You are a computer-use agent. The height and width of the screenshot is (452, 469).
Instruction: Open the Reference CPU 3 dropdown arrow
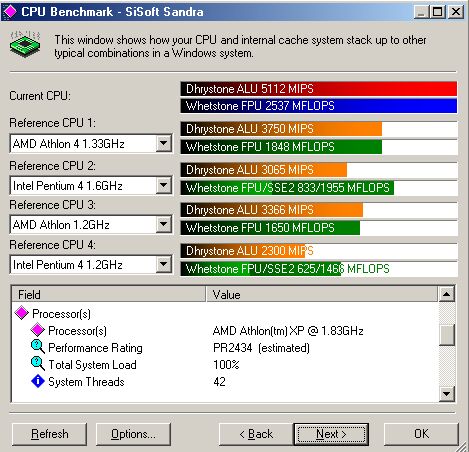164,224
